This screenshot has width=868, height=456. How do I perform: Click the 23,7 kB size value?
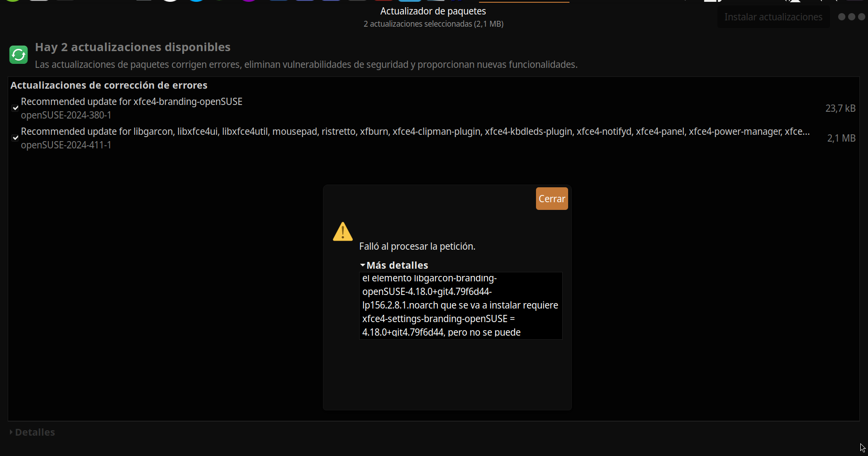[x=840, y=109]
